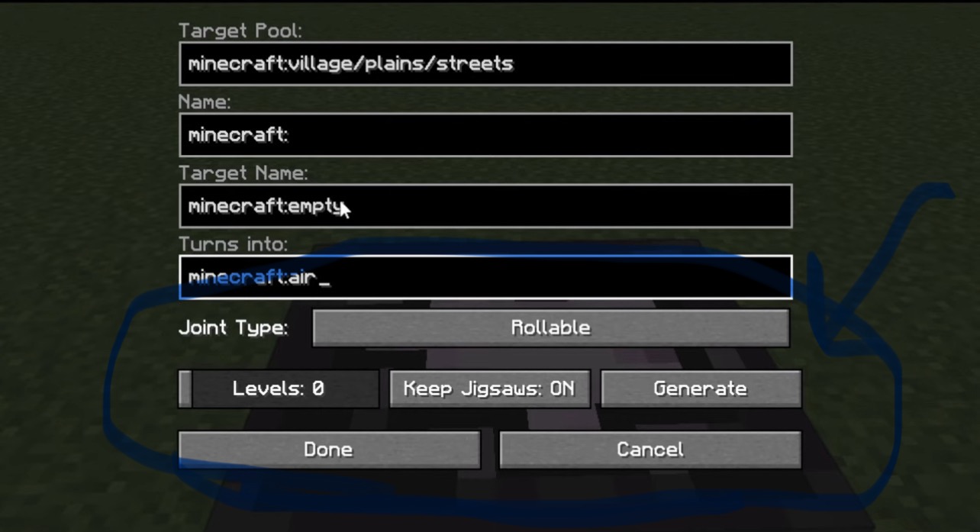The width and height of the screenshot is (980, 532).
Task: Place the cursor on the word 'empty'
Action: click(320, 207)
